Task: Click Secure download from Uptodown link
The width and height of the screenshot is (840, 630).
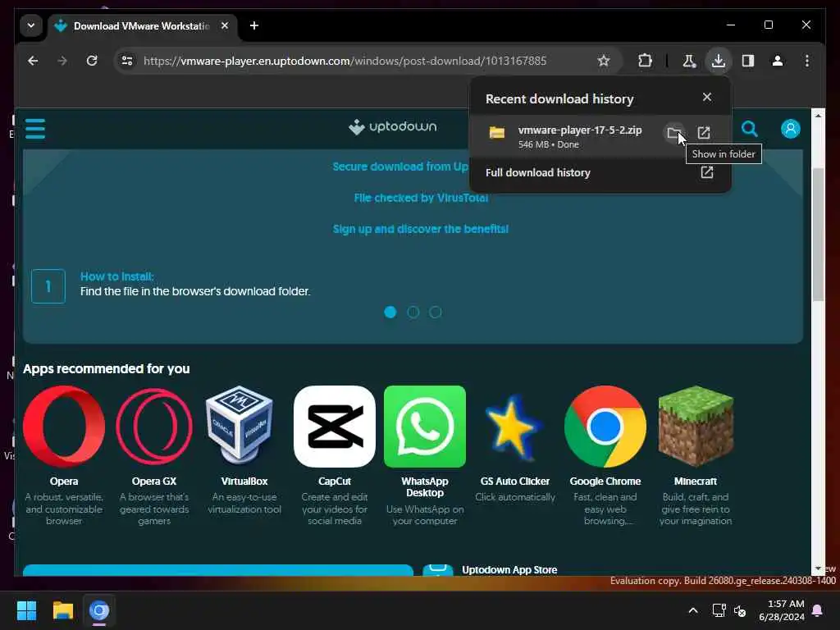Action: click(400, 167)
